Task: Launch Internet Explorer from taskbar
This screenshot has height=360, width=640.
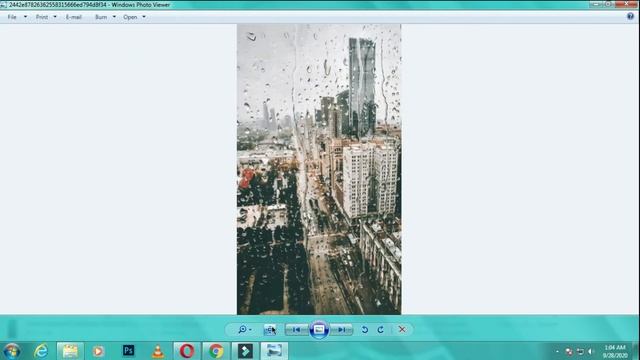Action: tap(41, 351)
